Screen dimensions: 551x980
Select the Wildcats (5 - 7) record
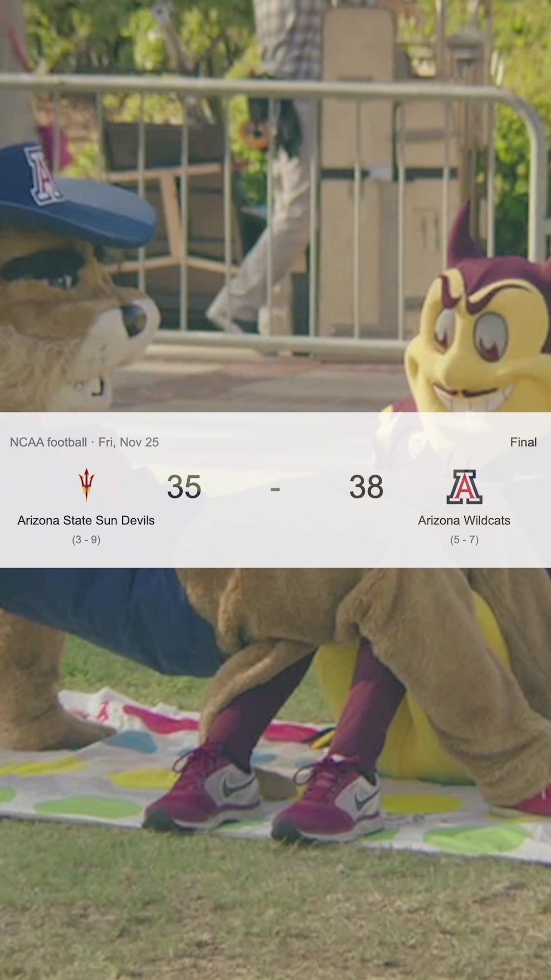click(x=464, y=540)
